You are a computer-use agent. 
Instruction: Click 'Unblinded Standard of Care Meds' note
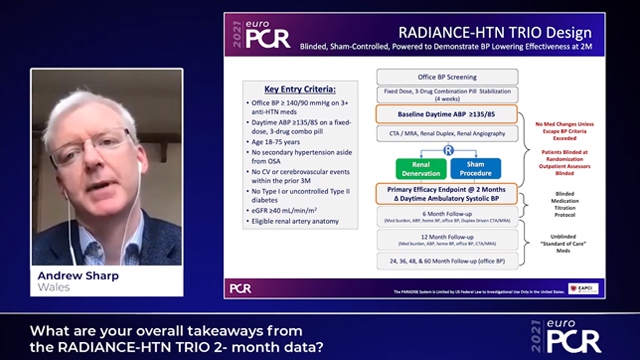(563, 244)
